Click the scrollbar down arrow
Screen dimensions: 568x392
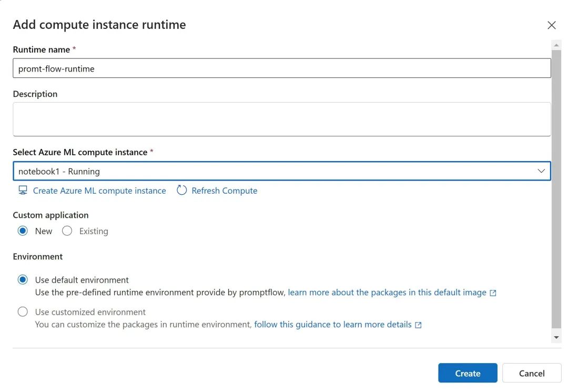(x=556, y=337)
